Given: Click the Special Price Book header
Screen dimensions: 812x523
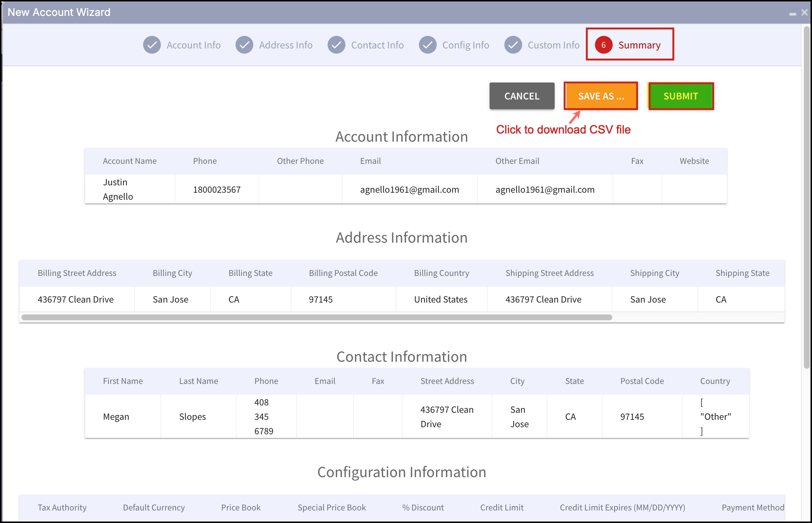Looking at the screenshot, I should [332, 507].
